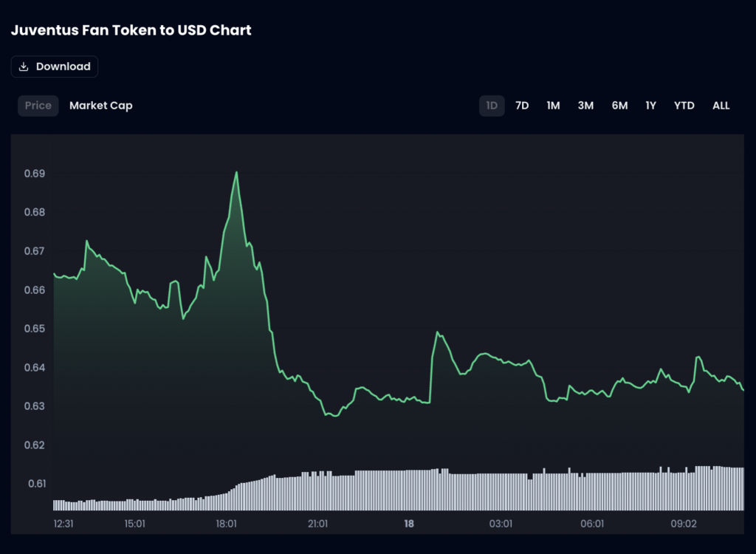This screenshot has width=756, height=554.
Task: Click the 03:01 time axis label
Action: [x=501, y=524]
